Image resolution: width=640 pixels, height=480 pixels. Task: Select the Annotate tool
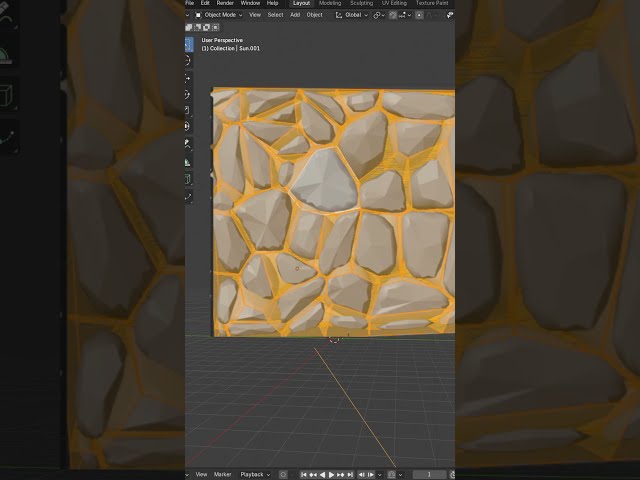pyautogui.click(x=187, y=144)
